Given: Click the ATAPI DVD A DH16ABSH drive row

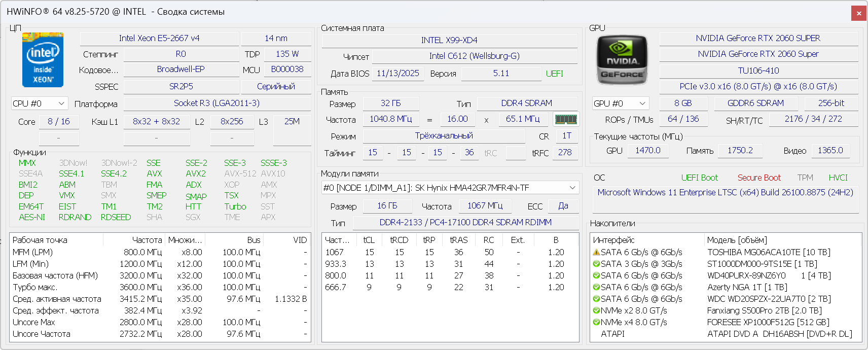Looking at the screenshot, I should [x=726, y=334].
